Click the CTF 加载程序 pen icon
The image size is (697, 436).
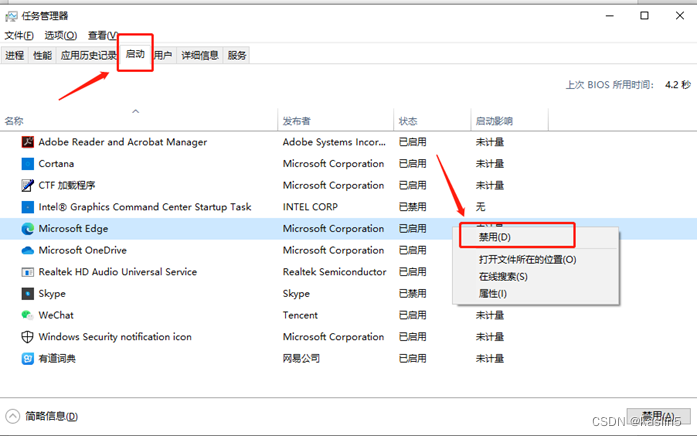coord(28,185)
